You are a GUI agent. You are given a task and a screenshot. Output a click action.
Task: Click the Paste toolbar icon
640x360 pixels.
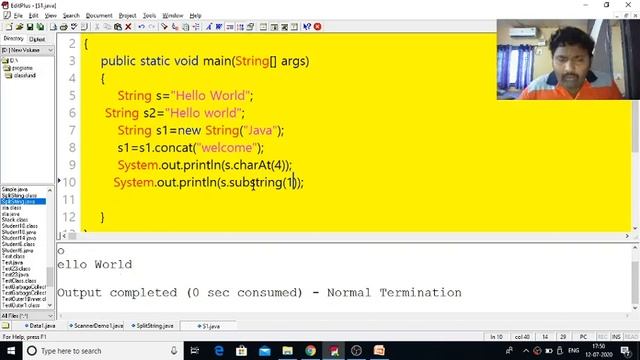pyautogui.click(x=118, y=27)
